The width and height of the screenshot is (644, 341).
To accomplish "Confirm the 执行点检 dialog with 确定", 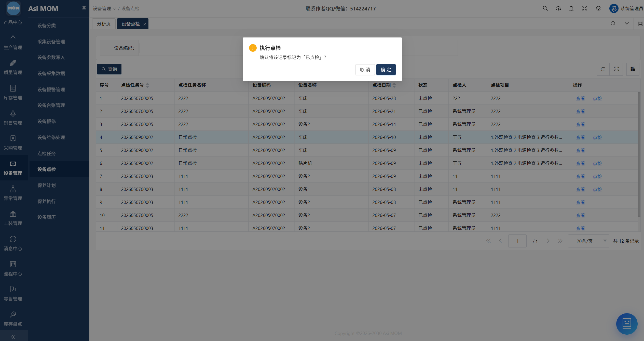I will (386, 70).
